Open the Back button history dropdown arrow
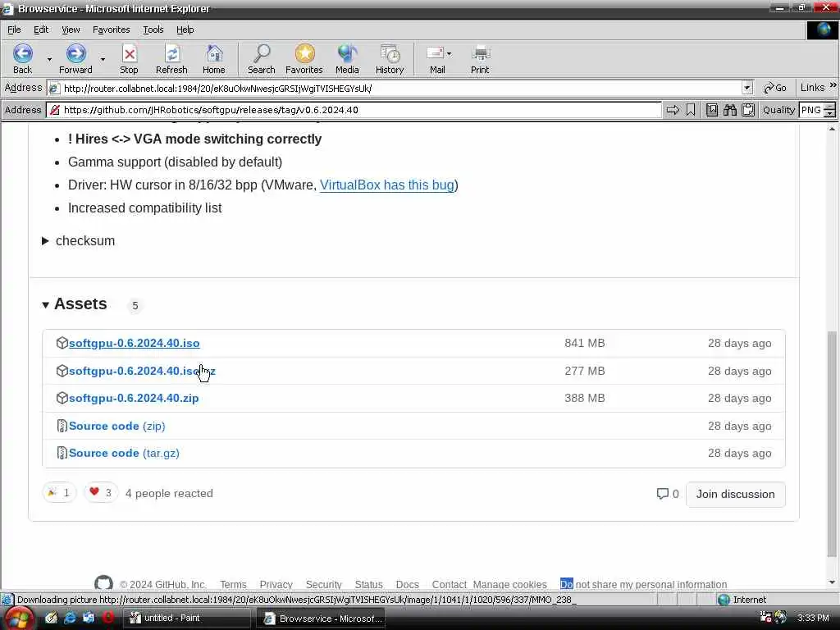 (x=49, y=59)
